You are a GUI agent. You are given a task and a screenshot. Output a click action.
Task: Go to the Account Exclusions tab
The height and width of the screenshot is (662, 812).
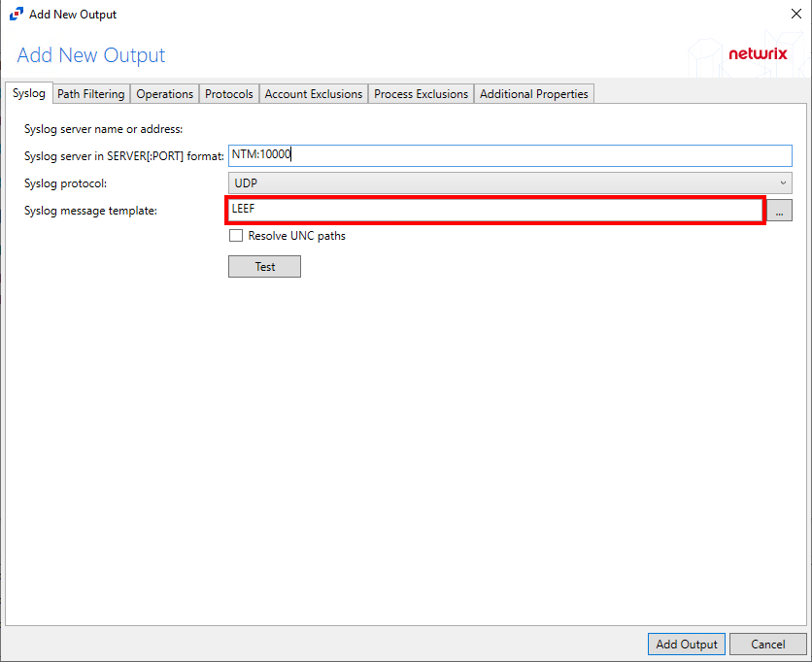(x=313, y=94)
